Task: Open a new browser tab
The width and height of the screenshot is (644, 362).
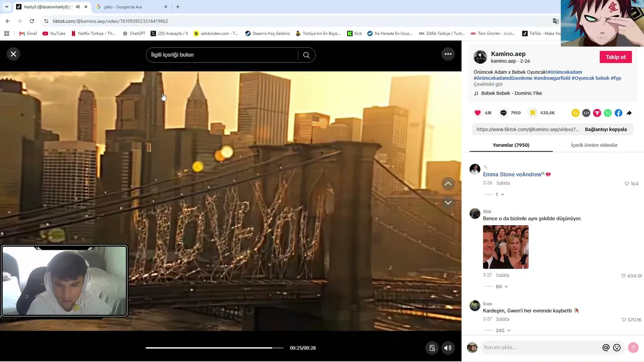Action: click(x=178, y=7)
